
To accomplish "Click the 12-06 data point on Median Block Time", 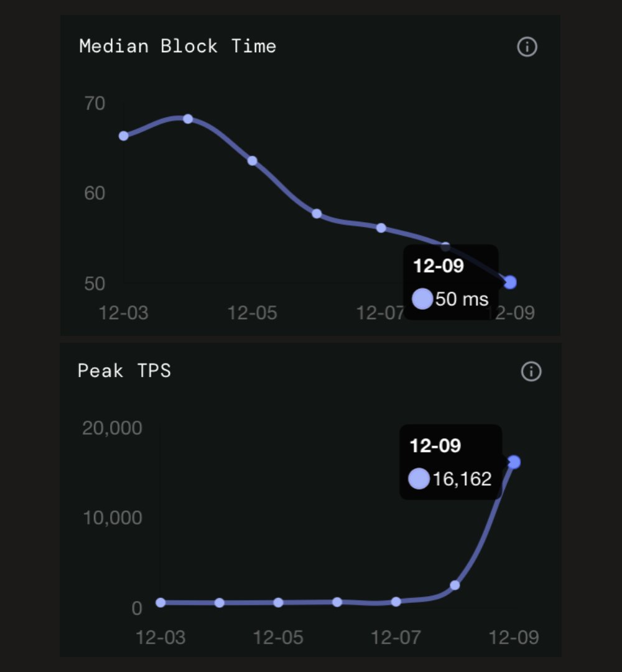I will [317, 213].
